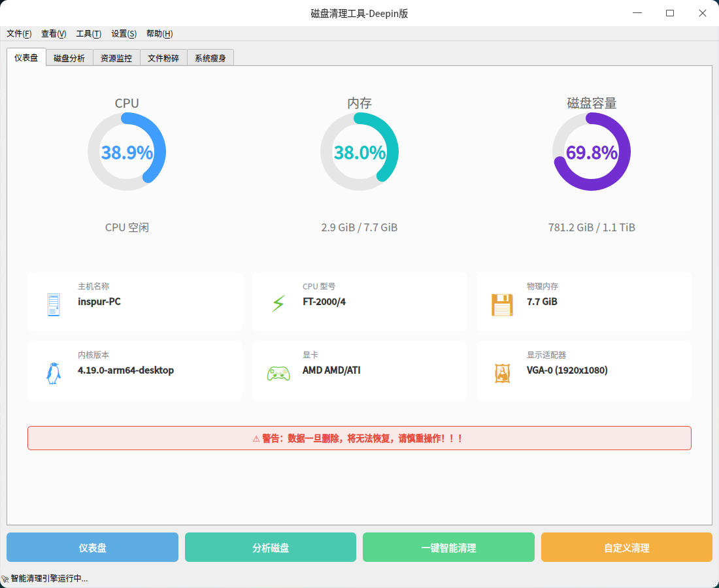The height and width of the screenshot is (588, 719).
Task: Click the penguin icon for 内核版本
Action: point(54,373)
